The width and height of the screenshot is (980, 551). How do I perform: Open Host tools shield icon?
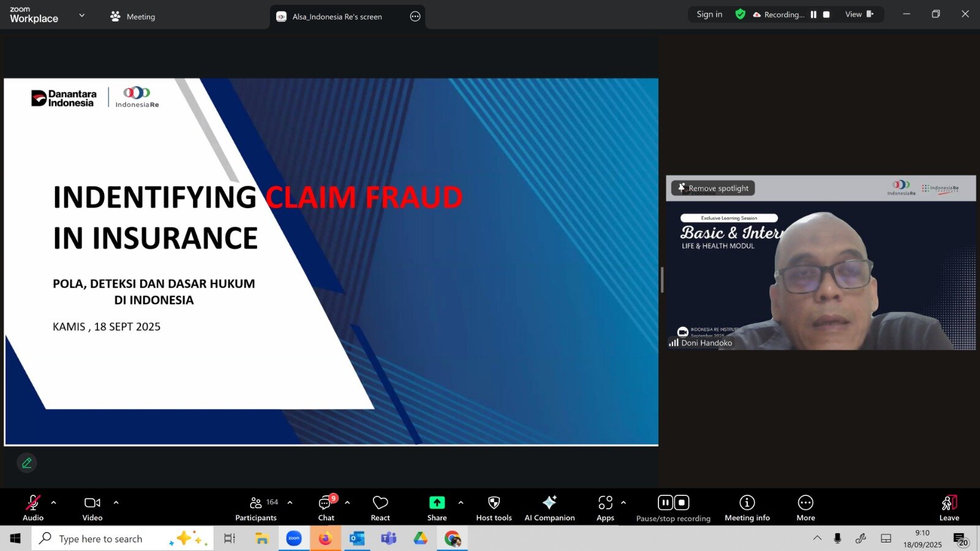(494, 503)
